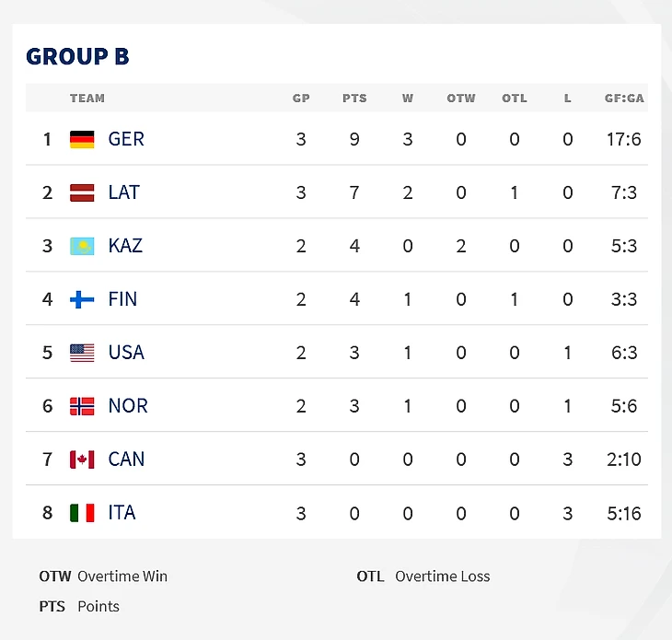Open the LAT team link
Image resolution: width=672 pixels, height=640 pixels.
pyautogui.click(x=124, y=192)
